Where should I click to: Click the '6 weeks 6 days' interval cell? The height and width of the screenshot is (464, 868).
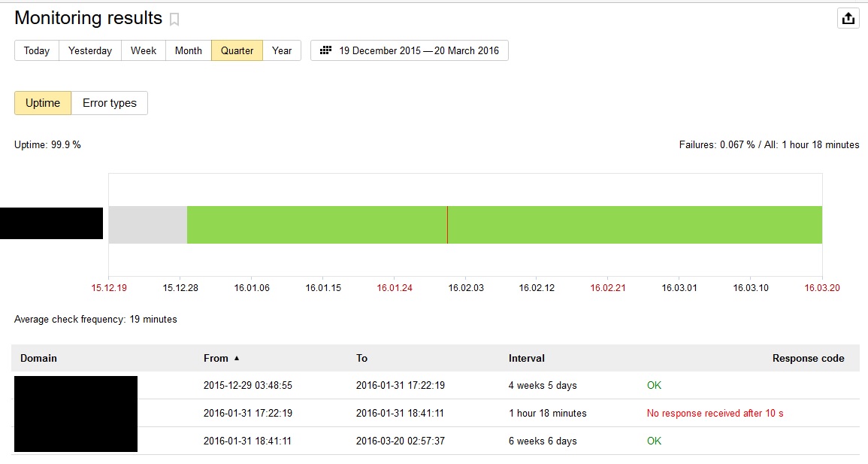(x=543, y=441)
